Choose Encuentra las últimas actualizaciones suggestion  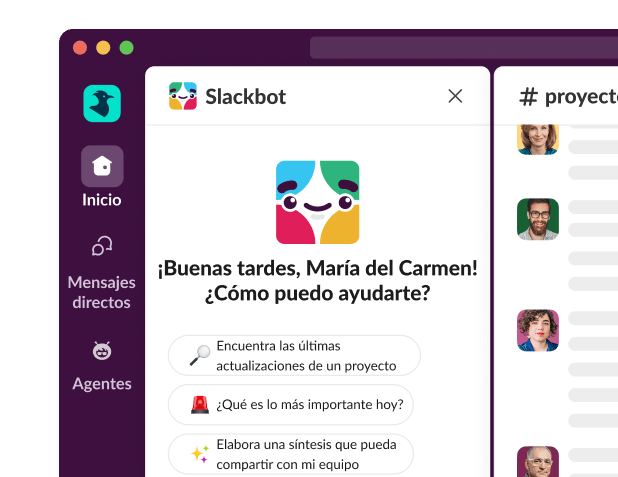pyautogui.click(x=294, y=356)
